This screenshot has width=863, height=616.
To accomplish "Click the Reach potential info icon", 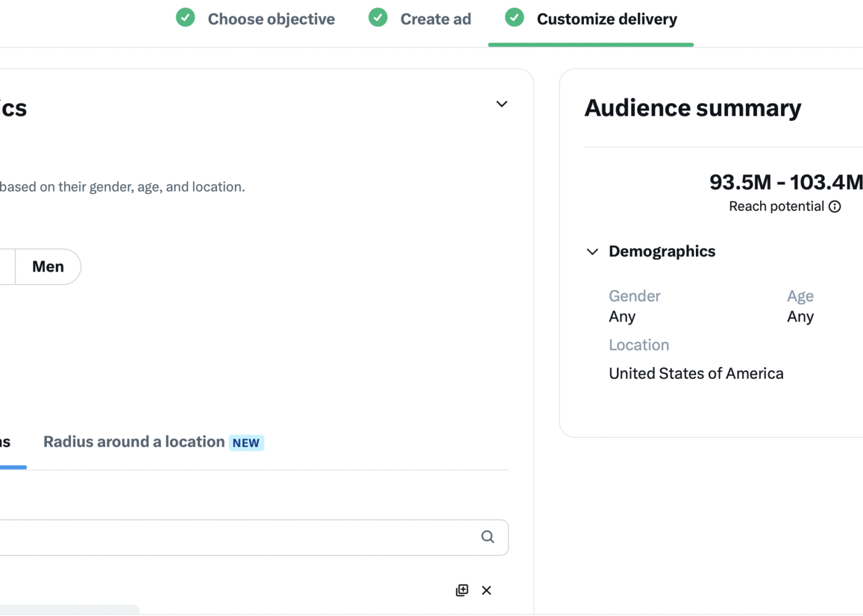I will pyautogui.click(x=835, y=207).
